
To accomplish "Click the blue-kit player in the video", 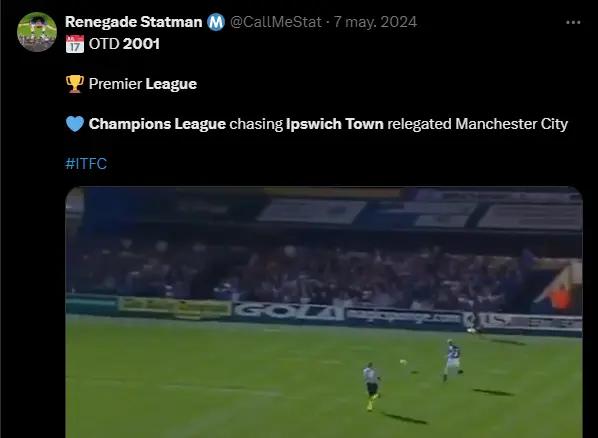I will click(453, 359).
